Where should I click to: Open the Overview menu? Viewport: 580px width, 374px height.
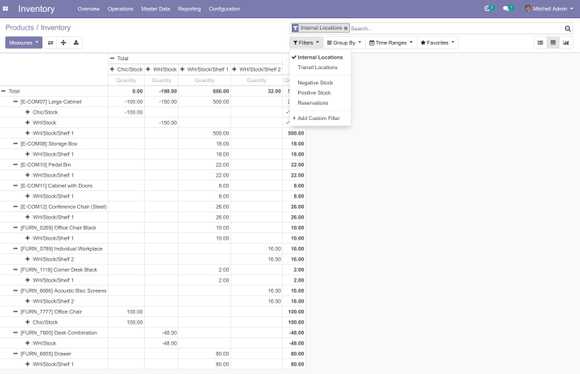88,9
